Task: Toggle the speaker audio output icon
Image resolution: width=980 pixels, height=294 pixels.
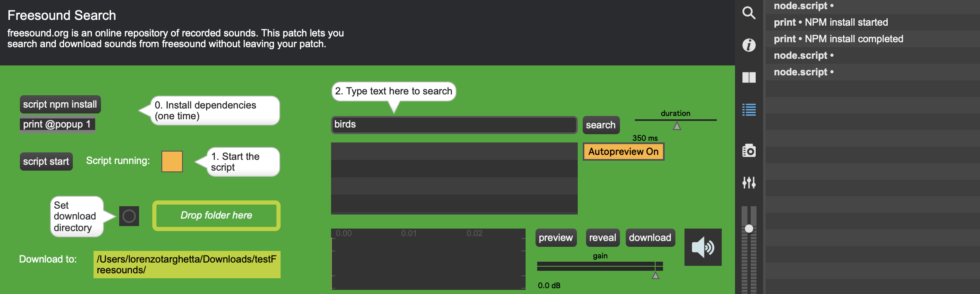Action: pos(703,247)
